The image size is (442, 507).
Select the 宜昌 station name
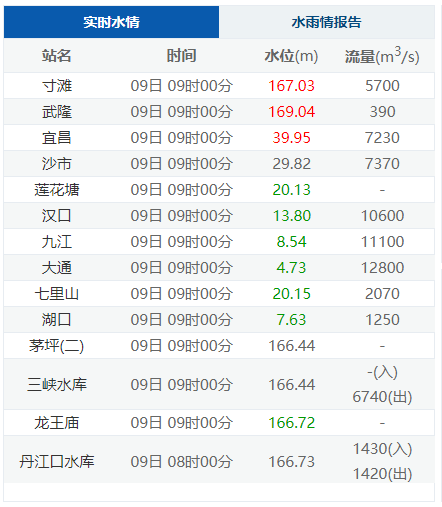(x=57, y=138)
